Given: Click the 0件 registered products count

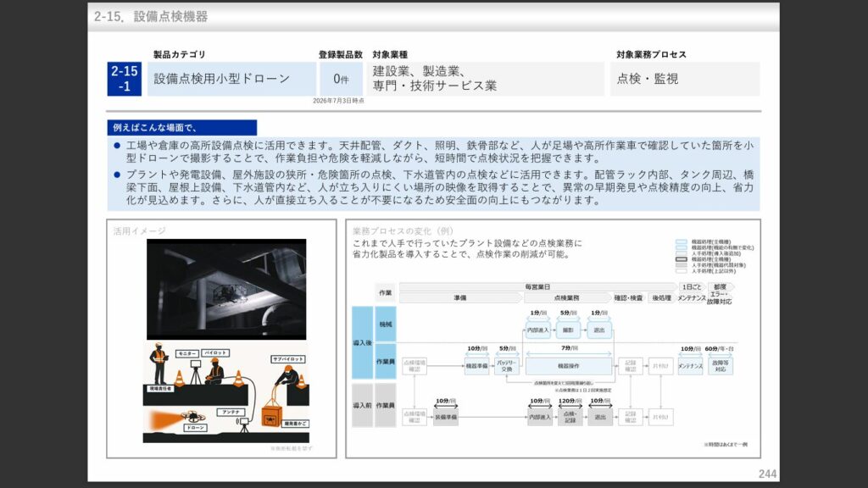Looking at the screenshot, I should (x=341, y=79).
